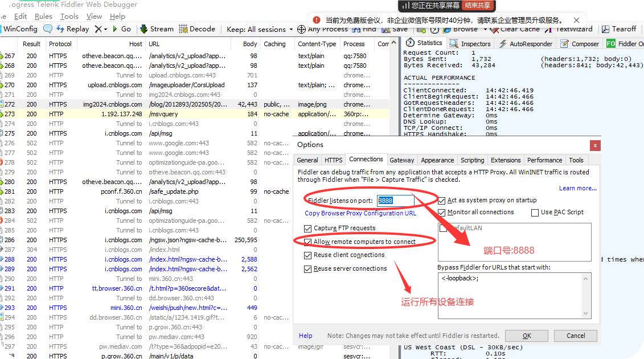Screen dimensions: 644x359
Task: Click Cancel in Options dialog
Action: point(576,336)
